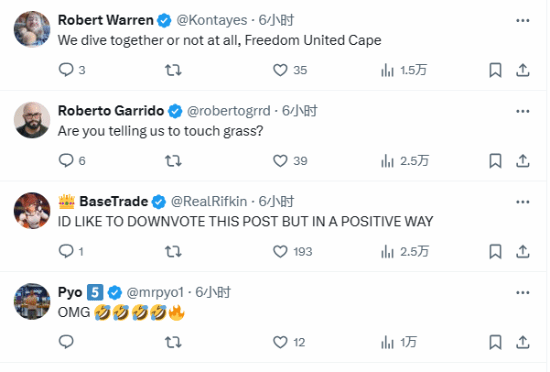The width and height of the screenshot is (550, 372).
Task: Open Robert Warren's avatar picture
Action: pyautogui.click(x=32, y=29)
